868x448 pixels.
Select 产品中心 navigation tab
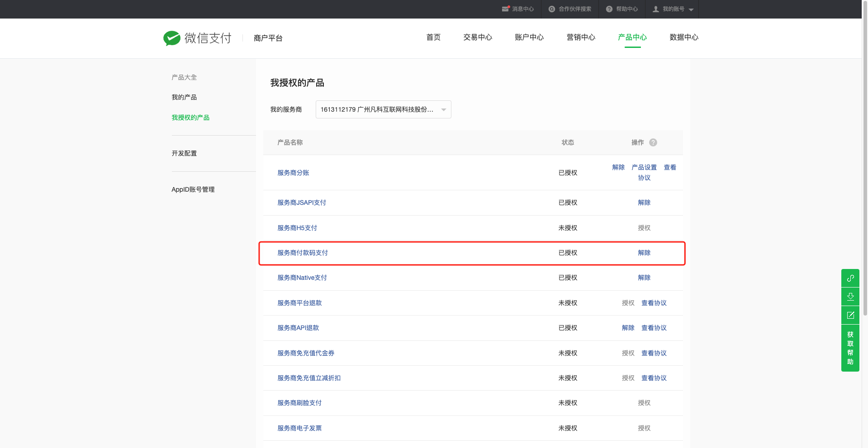632,37
